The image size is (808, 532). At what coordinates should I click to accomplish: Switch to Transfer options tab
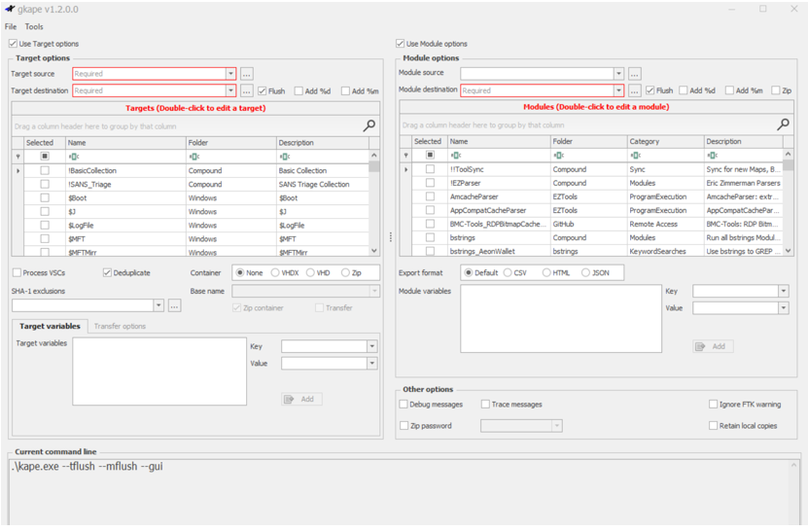pos(120,327)
